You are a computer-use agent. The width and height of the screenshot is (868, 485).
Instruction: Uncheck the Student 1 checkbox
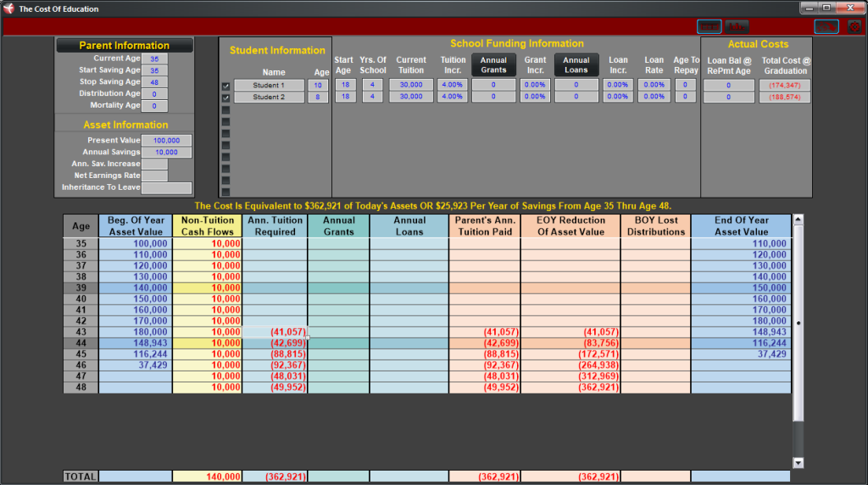[225, 86]
